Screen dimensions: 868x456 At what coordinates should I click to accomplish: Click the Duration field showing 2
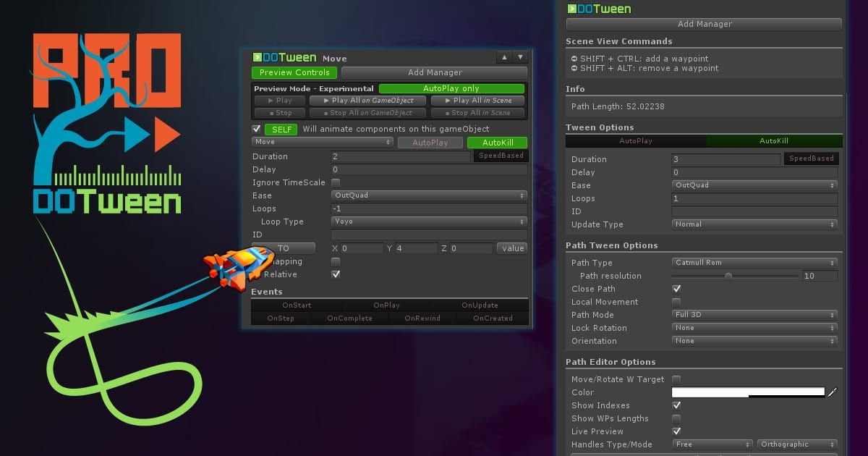click(x=401, y=156)
